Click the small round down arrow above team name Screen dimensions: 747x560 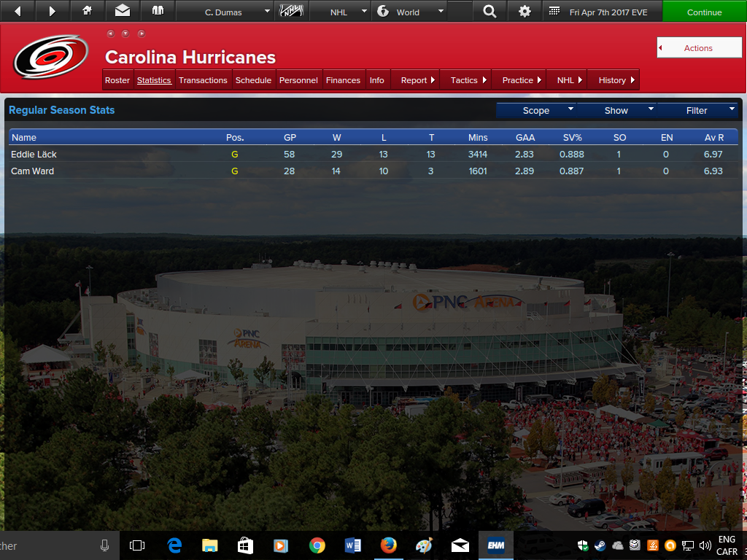click(x=125, y=34)
